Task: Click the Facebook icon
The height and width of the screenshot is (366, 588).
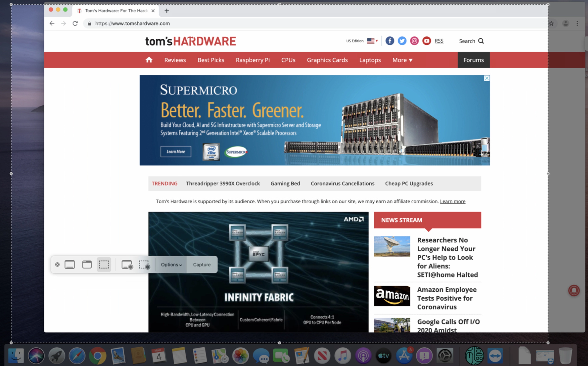Action: pos(389,41)
